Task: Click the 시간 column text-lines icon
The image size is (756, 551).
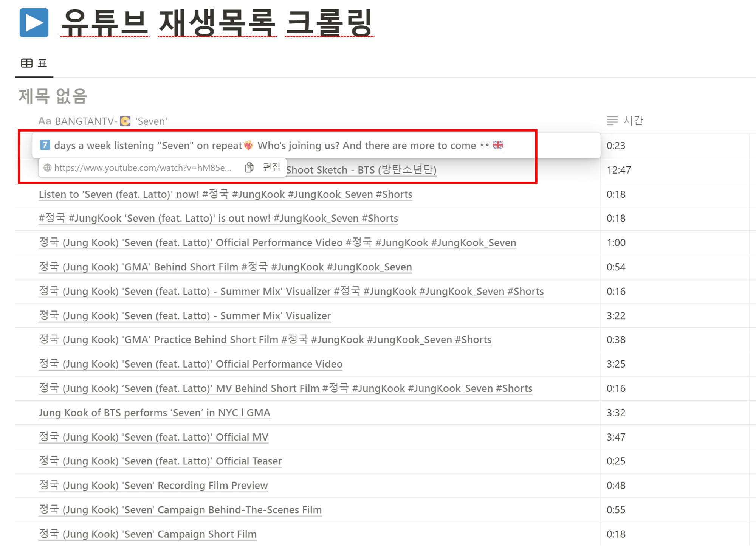Action: click(612, 121)
